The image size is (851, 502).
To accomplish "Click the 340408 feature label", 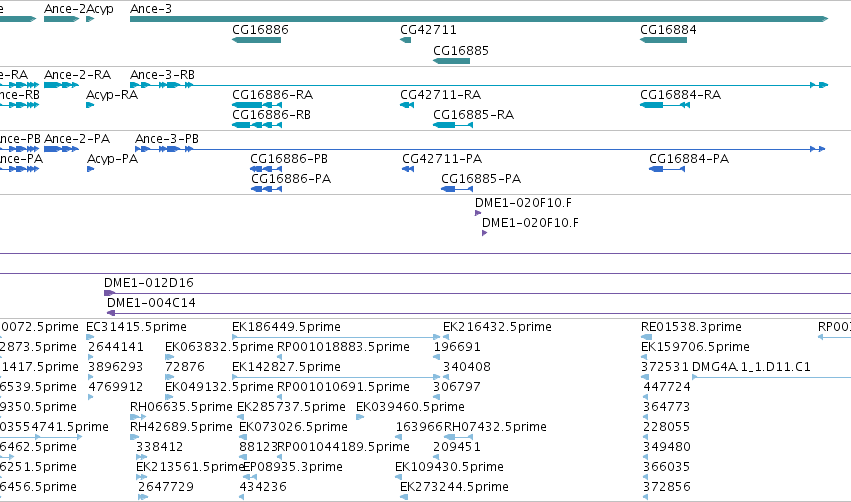I will coord(467,367).
